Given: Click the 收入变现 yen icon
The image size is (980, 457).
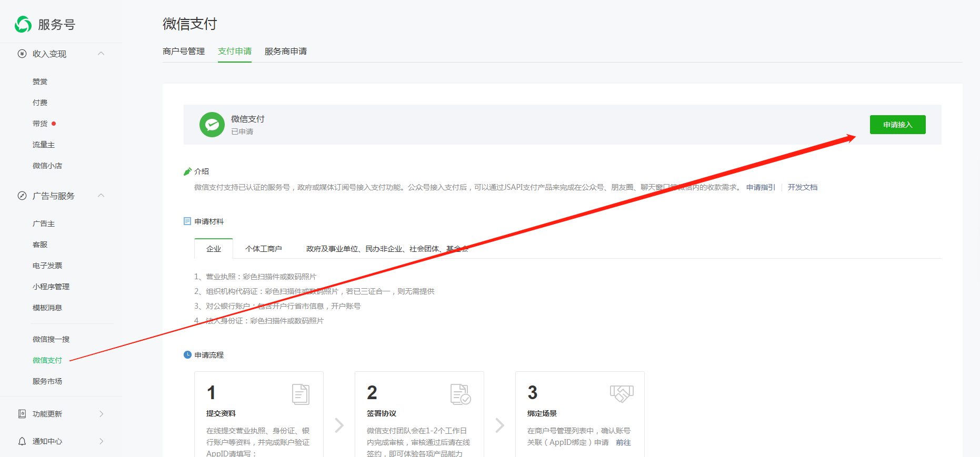Looking at the screenshot, I should coord(22,54).
